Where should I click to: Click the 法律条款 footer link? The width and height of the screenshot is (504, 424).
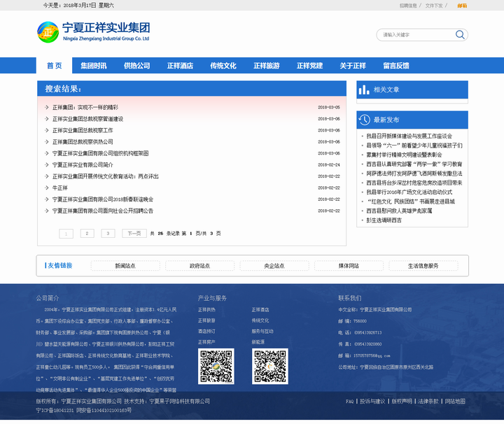[428, 401]
